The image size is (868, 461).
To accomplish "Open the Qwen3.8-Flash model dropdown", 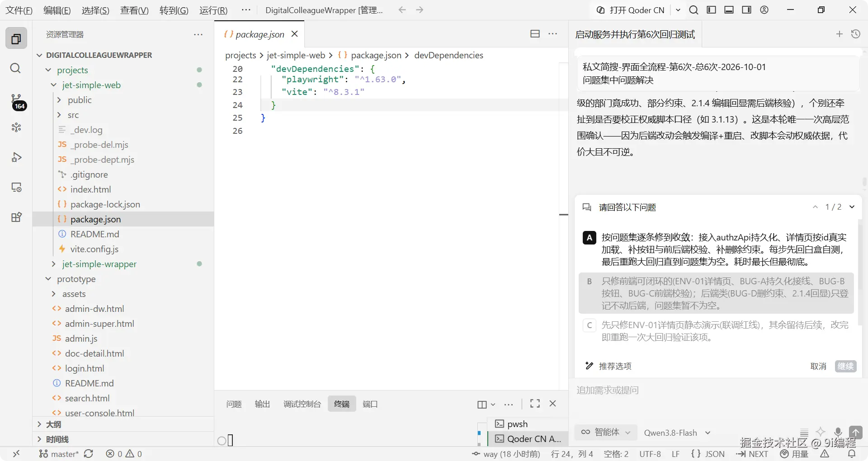I will 677,433.
